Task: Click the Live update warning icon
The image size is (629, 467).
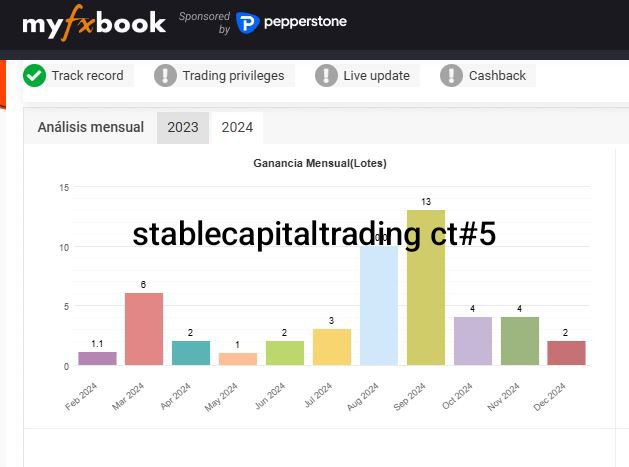Action: pos(326,75)
